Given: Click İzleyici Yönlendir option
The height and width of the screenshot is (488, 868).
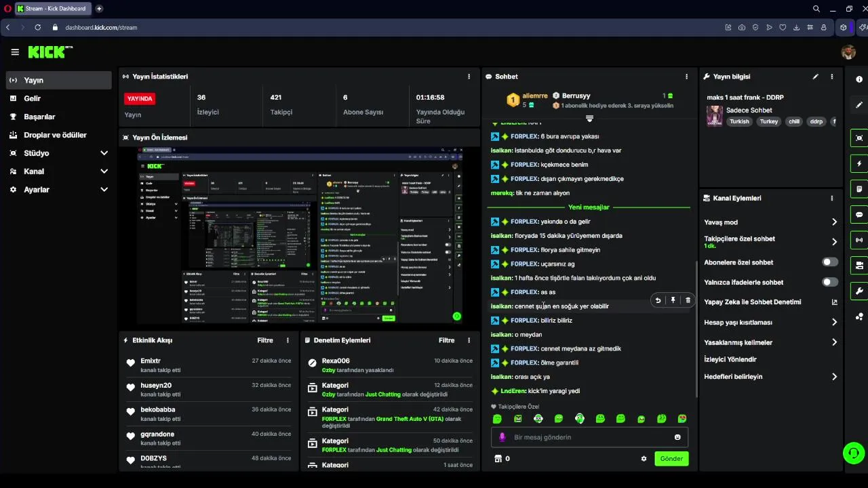Looking at the screenshot, I should pyautogui.click(x=730, y=360).
